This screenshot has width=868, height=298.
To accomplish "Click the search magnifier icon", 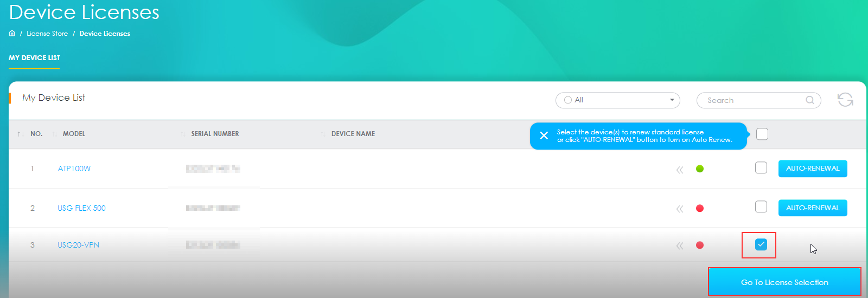I will [809, 100].
